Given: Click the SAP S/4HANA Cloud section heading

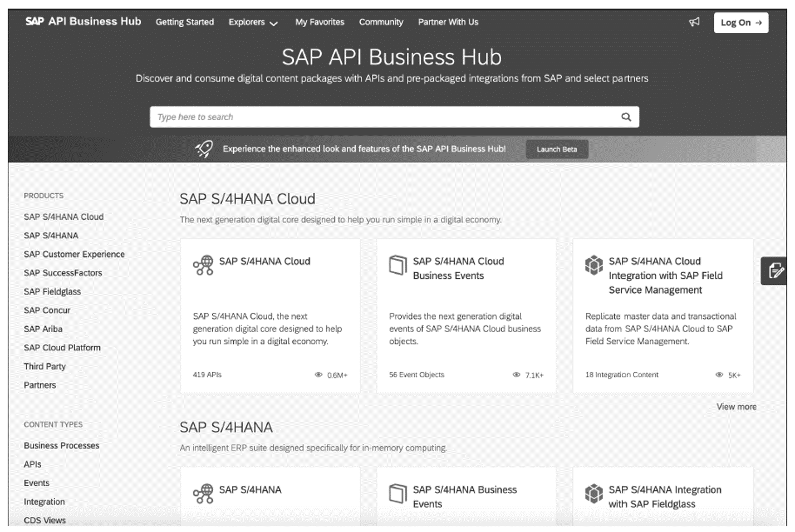Looking at the screenshot, I should [x=247, y=199].
